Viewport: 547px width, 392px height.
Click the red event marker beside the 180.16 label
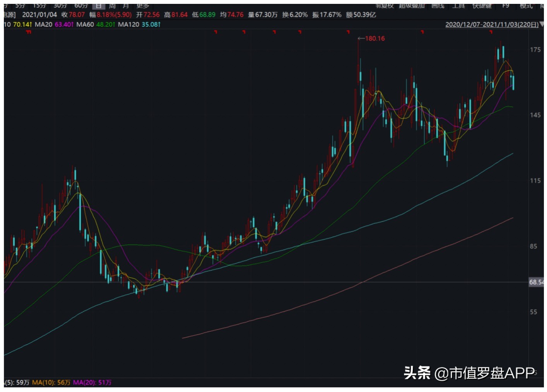point(348,32)
